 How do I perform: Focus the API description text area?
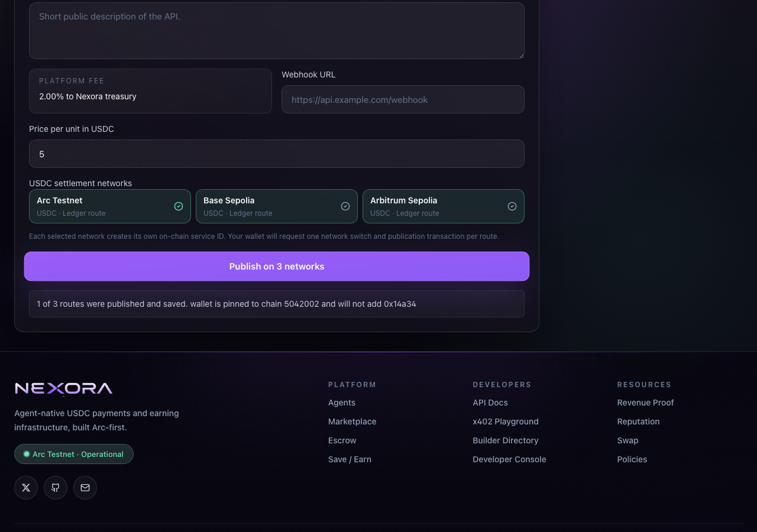pyautogui.click(x=277, y=31)
